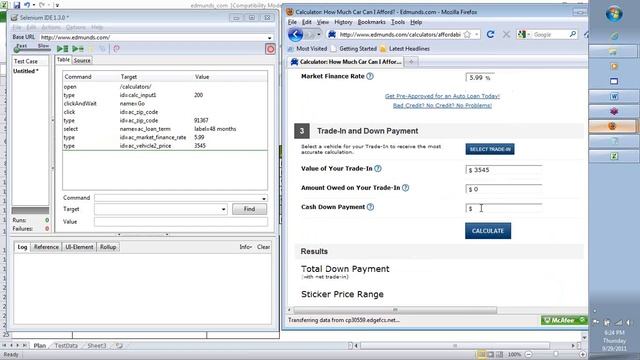Open the Firefox Bookmarks menu
Screen dimensions: 640x360
[371, 22]
